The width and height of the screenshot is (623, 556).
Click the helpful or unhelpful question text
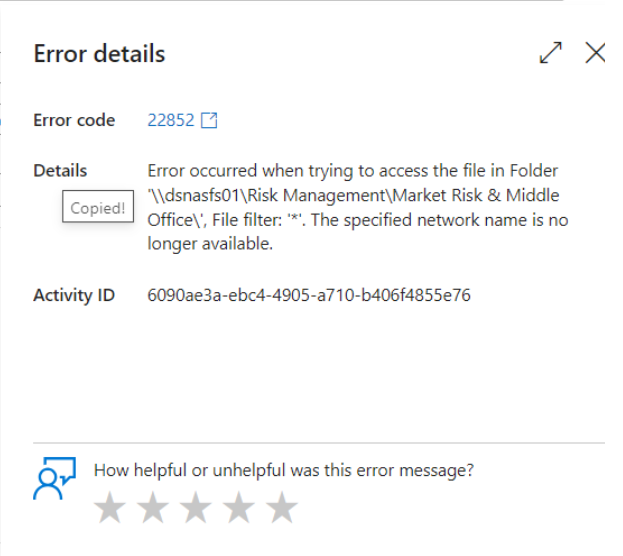pos(284,470)
